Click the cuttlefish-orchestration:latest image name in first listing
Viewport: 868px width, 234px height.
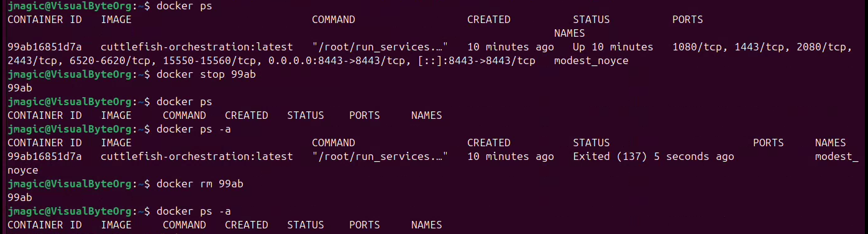[x=196, y=47]
